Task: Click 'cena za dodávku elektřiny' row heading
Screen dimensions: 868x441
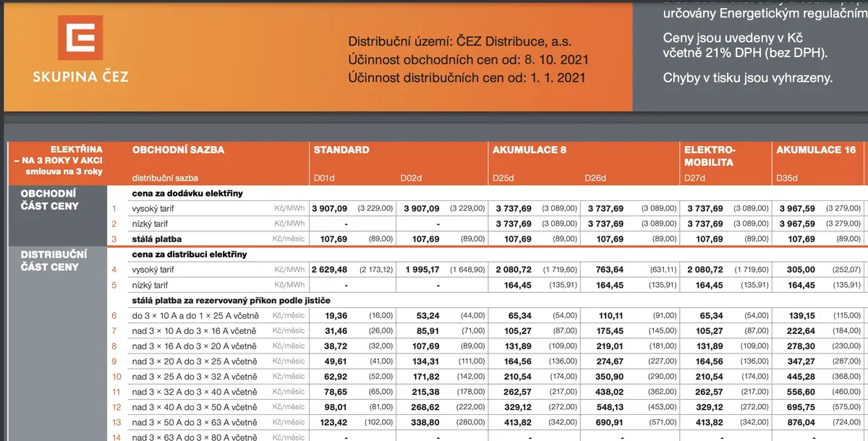Action: 187,193
